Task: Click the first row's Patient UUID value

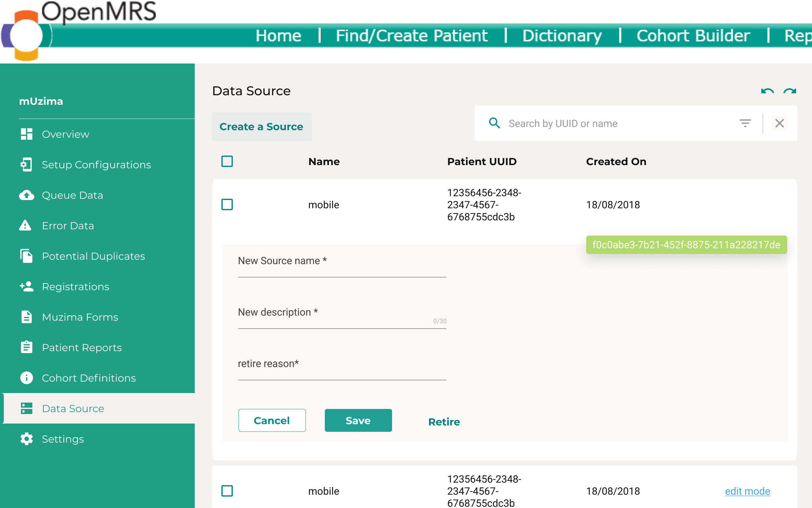Action: tap(484, 204)
